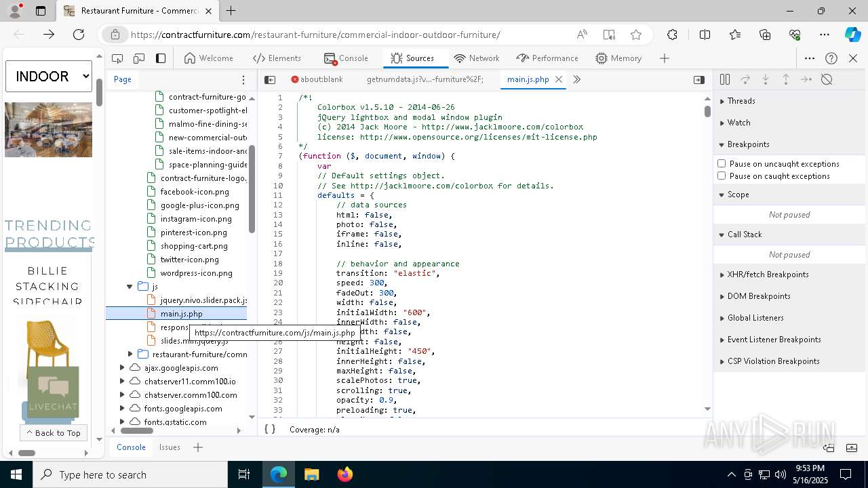Click the code editor vertical scrollbar
868x488 pixels.
(708, 112)
